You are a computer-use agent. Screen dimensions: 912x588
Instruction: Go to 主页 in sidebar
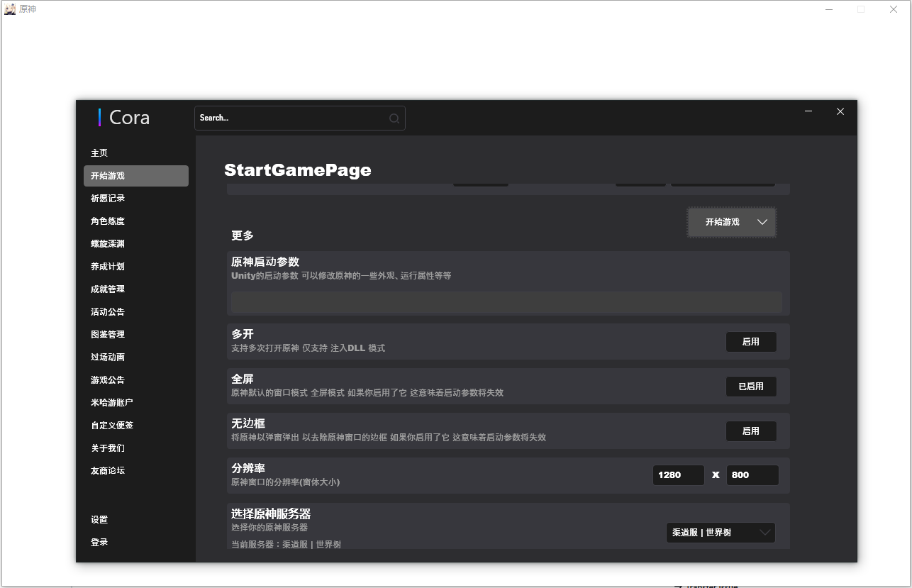point(136,153)
